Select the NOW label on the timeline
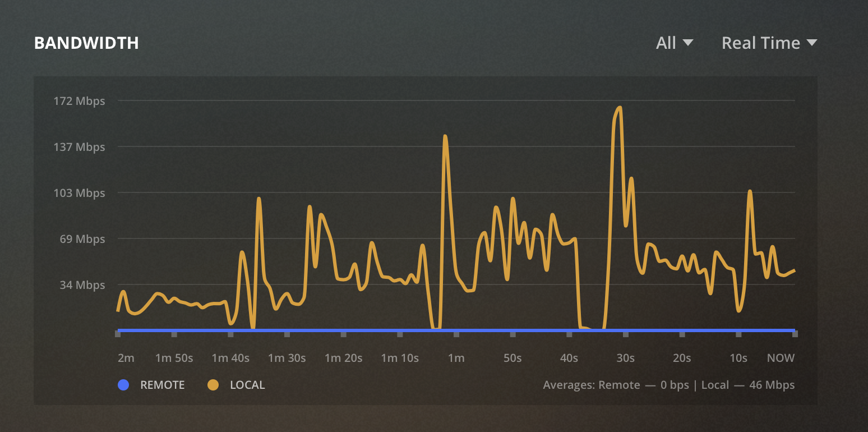This screenshot has height=432, width=868. click(x=781, y=358)
